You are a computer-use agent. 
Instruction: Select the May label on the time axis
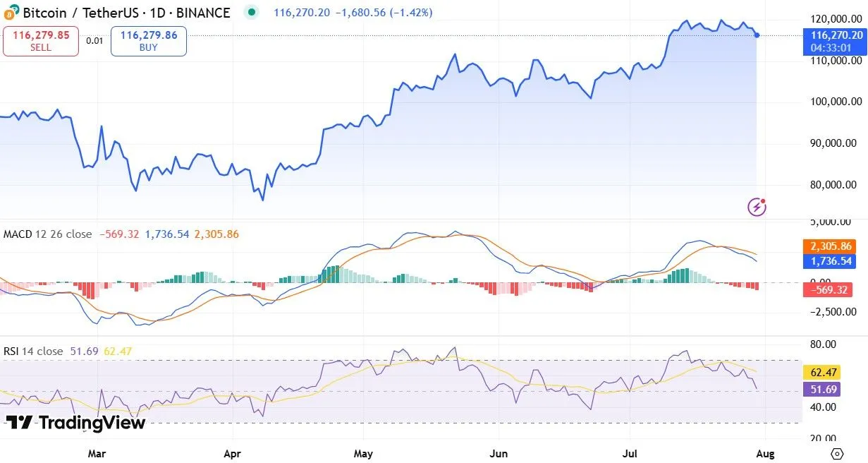(x=363, y=454)
